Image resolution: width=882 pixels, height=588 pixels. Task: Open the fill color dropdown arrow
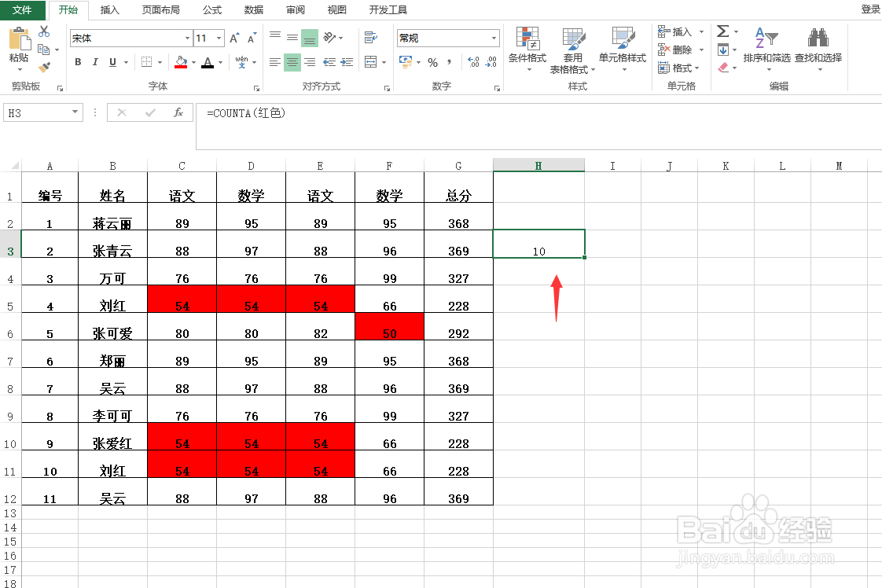193,62
